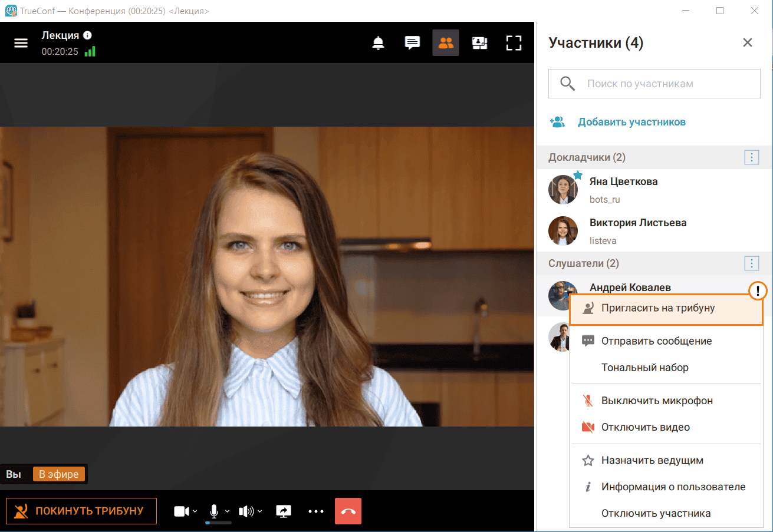The width and height of the screenshot is (773, 532).
Task: Toggle the camera on or off
Action: click(181, 511)
